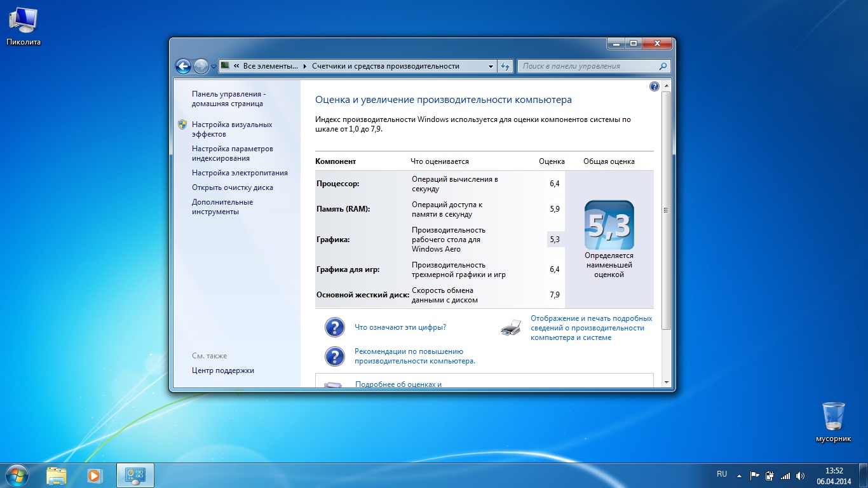Screen dimensions: 868x488
Task: Open recent pages dropdown next to Forward button
Action: [214, 66]
